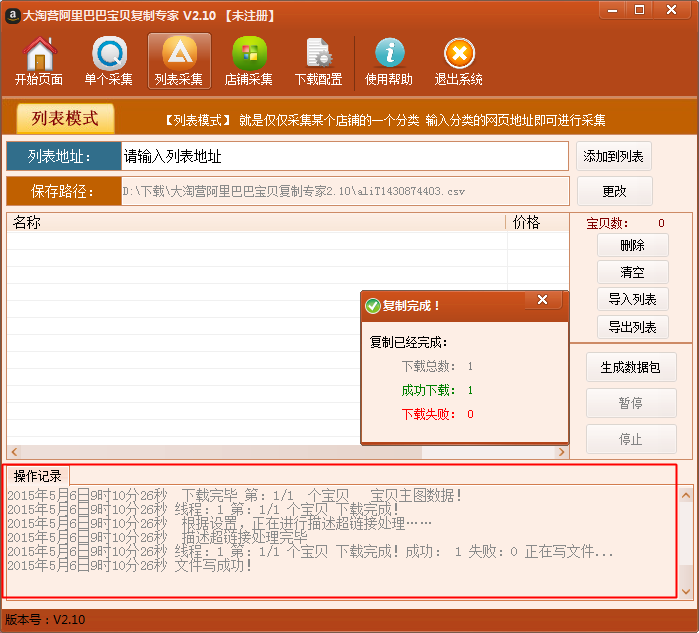699x633 pixels.
Task: Click the 下载总数 label in dialog
Action: 428,366
